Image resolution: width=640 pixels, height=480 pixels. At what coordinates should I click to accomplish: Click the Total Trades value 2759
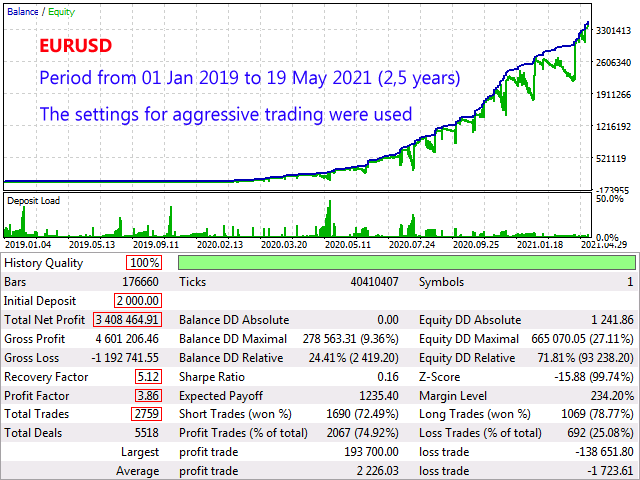coord(147,414)
